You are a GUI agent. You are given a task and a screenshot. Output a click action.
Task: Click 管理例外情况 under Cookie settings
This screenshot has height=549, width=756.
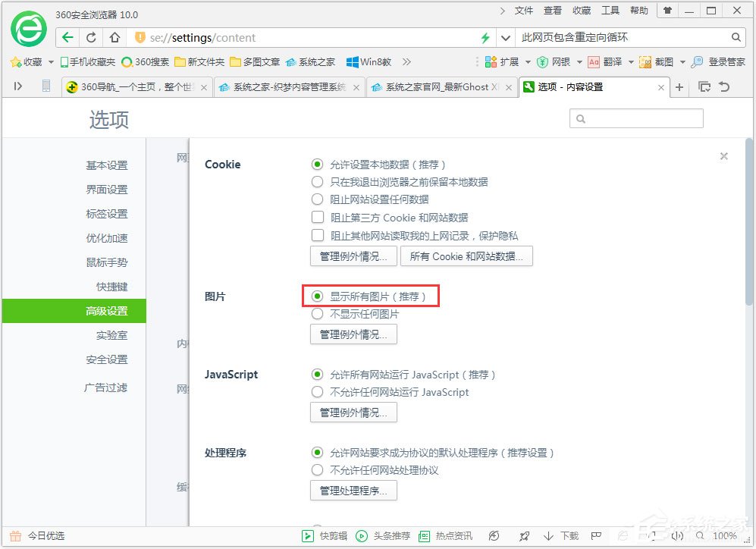point(353,256)
